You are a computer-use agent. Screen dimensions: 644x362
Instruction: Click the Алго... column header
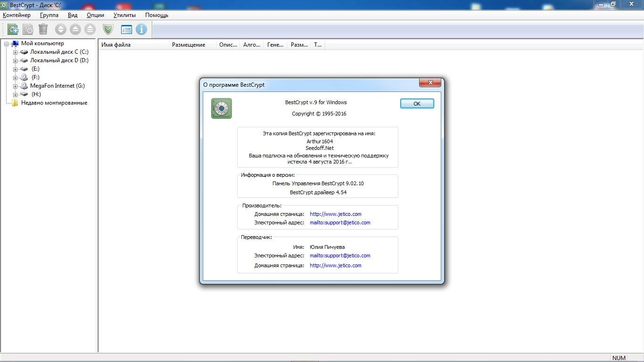pyautogui.click(x=252, y=45)
